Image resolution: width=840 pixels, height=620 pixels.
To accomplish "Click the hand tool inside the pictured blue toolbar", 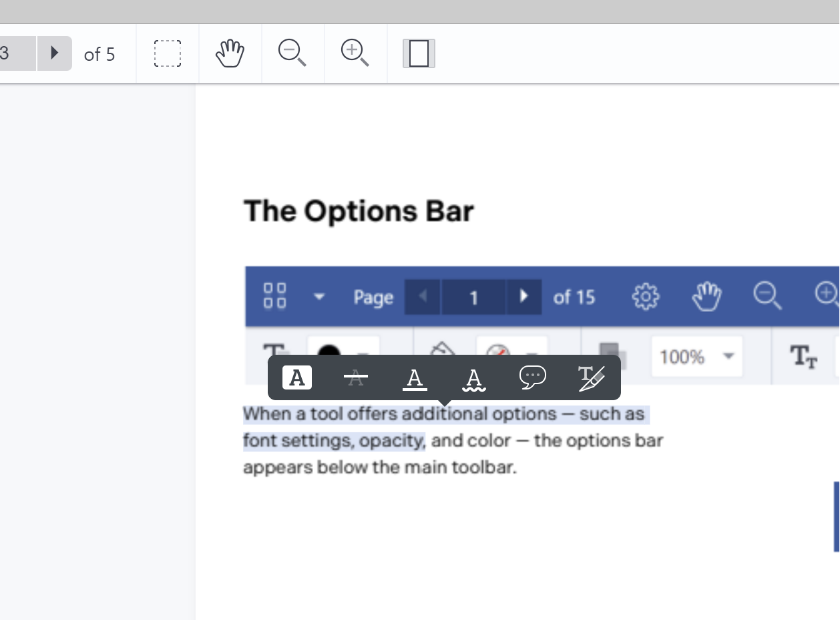I will click(706, 297).
